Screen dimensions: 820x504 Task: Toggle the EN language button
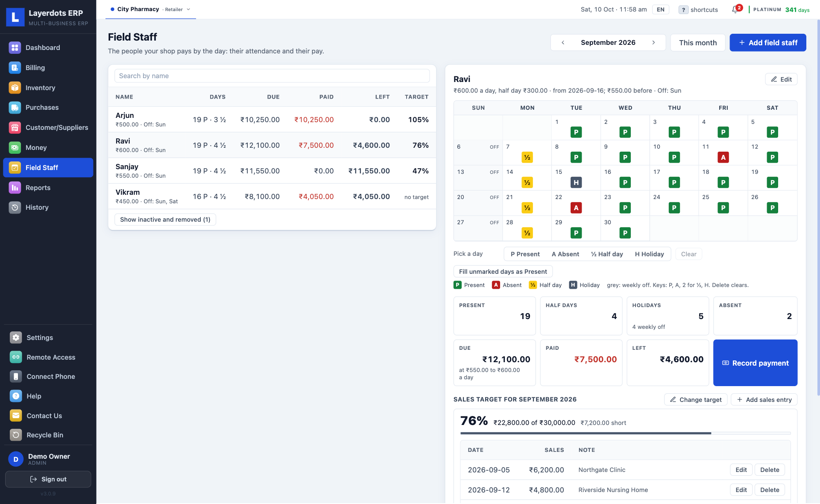point(660,9)
